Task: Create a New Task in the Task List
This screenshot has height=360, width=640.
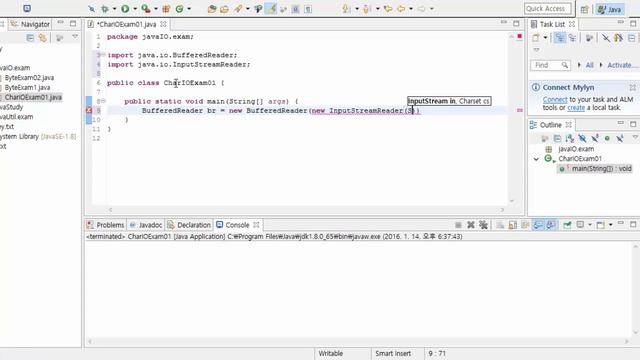Action: pos(535,38)
